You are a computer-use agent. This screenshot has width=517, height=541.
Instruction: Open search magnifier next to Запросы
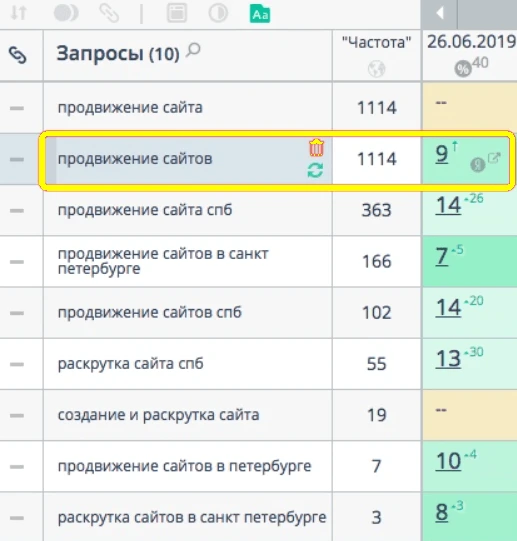coord(193,50)
